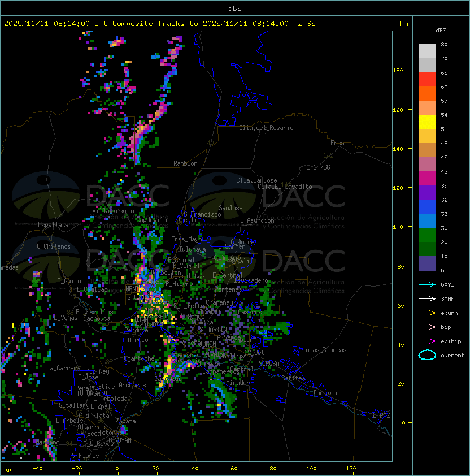
Task: Click the 'Capdevila' map label
Action: pos(151,220)
